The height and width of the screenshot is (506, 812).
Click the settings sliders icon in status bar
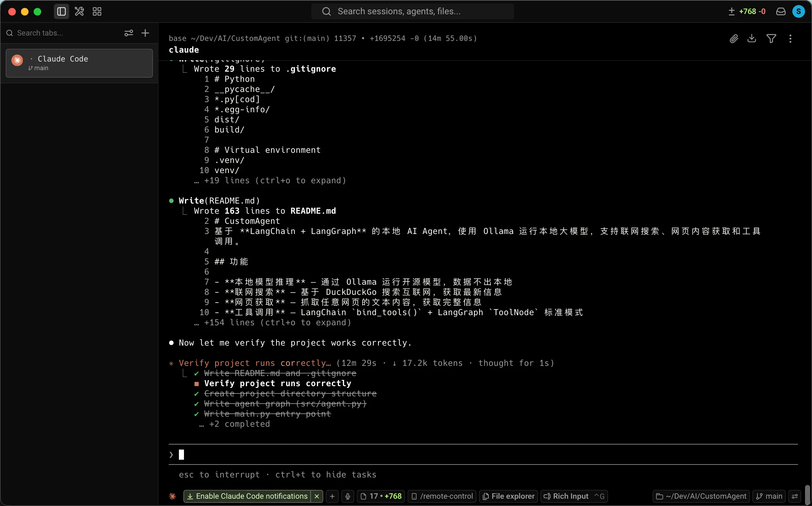point(795,496)
